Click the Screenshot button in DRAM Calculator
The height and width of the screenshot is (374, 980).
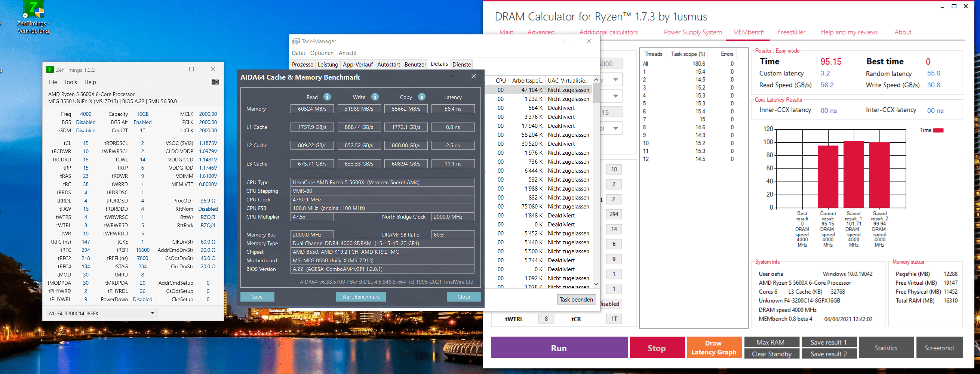(939, 348)
